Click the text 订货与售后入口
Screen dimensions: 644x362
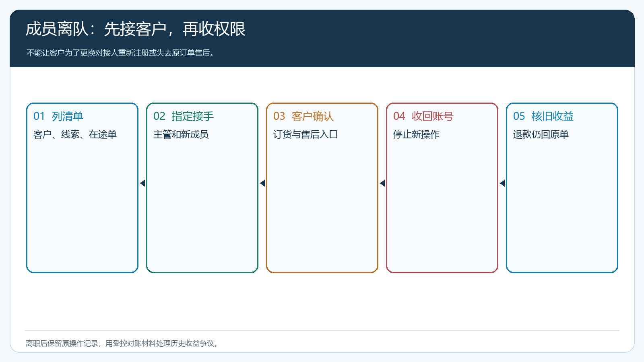tap(305, 134)
